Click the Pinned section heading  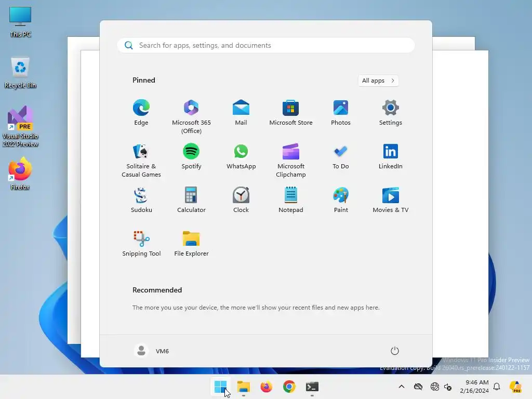pyautogui.click(x=144, y=80)
